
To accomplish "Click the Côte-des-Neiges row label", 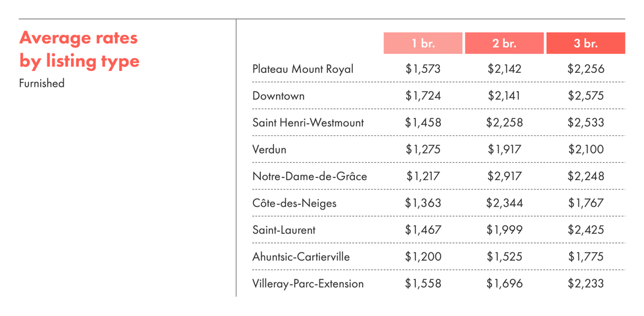I will click(x=294, y=203).
